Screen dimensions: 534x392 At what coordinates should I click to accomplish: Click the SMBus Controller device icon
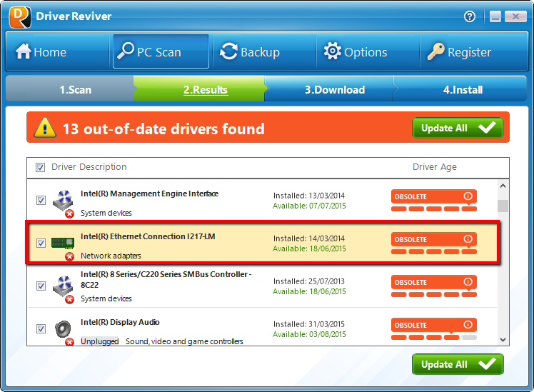point(64,286)
